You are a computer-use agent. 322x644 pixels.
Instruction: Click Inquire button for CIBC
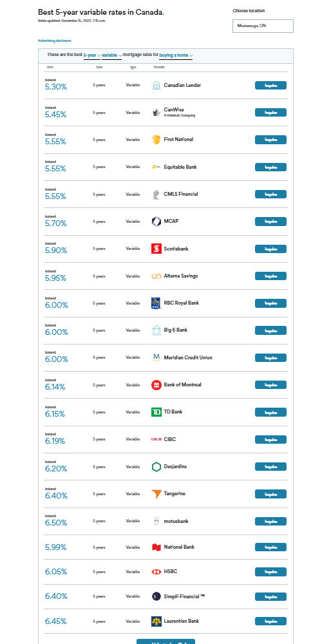(x=270, y=439)
